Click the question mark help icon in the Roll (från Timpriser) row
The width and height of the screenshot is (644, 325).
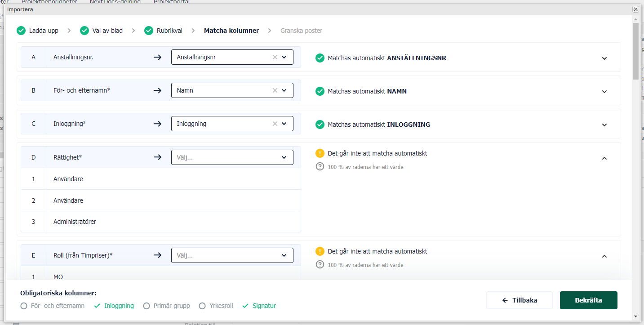tap(320, 265)
